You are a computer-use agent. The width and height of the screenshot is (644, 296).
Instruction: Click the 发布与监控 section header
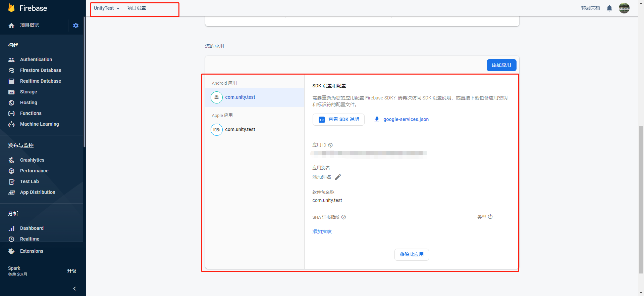21,145
